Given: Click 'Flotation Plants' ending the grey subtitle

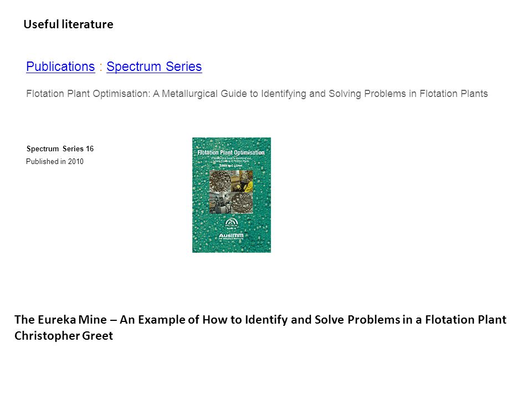Looking at the screenshot, I should [x=454, y=94].
